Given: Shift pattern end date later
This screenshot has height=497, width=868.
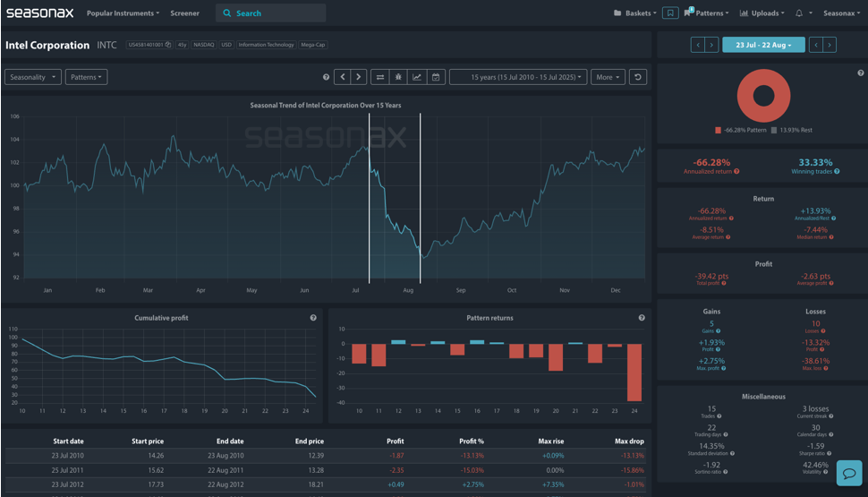Looking at the screenshot, I should click(x=830, y=45).
